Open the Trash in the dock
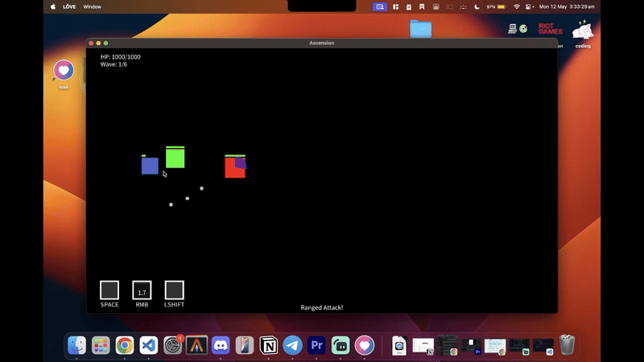 [567, 345]
